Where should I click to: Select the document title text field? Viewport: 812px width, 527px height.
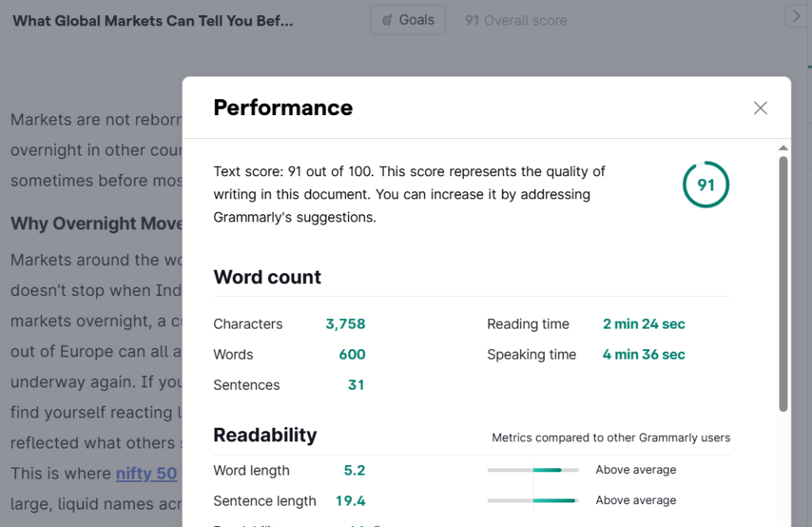click(x=153, y=21)
